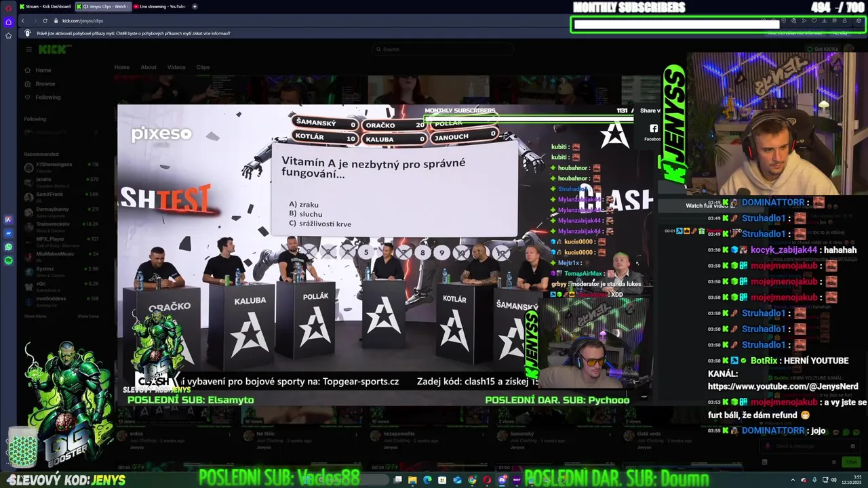868x488 pixels.
Task: Switch to Live streaming YouTube tab
Action: 160,6
